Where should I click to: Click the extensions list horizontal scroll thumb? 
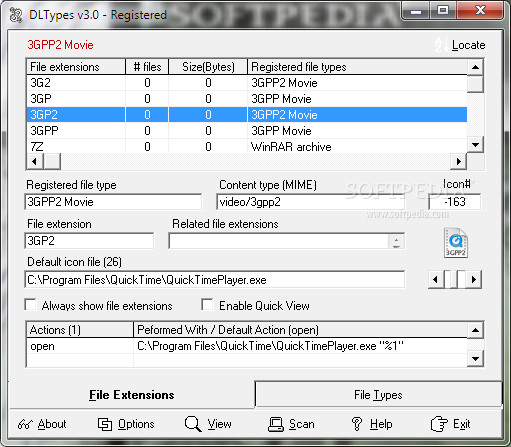pos(52,161)
